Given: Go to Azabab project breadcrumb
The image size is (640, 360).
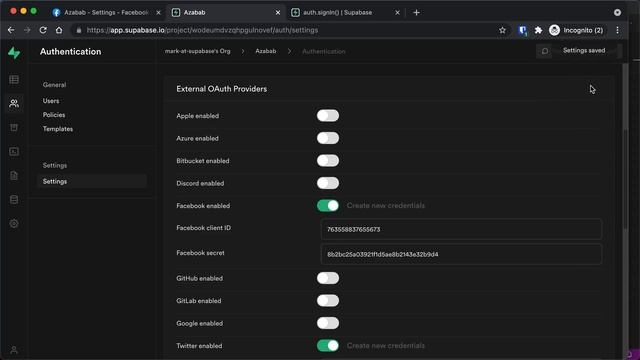Looking at the screenshot, I should (x=266, y=51).
